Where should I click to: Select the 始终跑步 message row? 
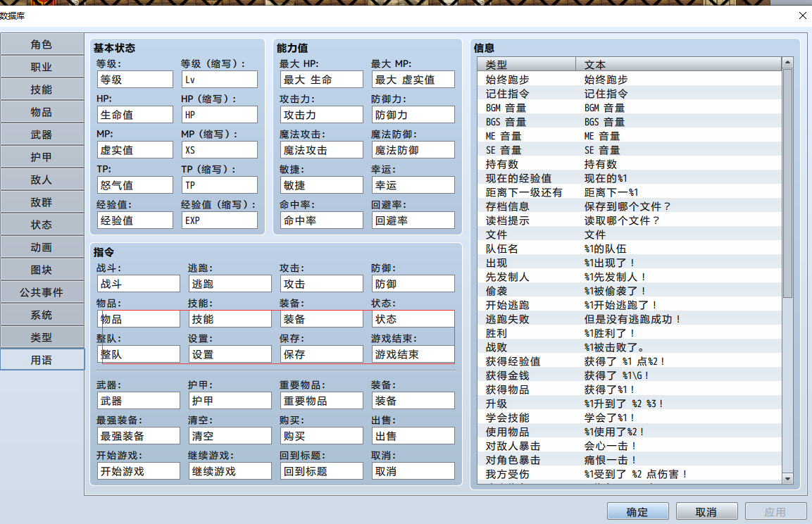coord(629,79)
